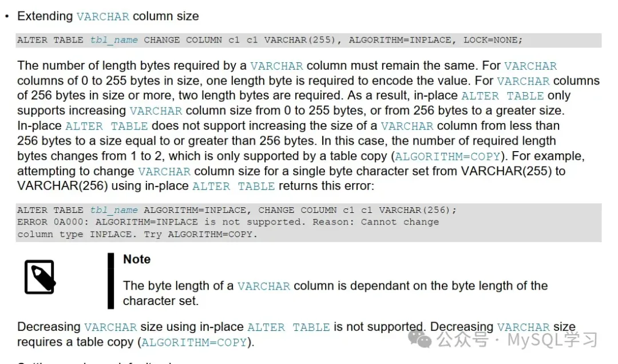Click VARCHAR link inside the Note text
The image size is (618, 364).
[x=263, y=286]
